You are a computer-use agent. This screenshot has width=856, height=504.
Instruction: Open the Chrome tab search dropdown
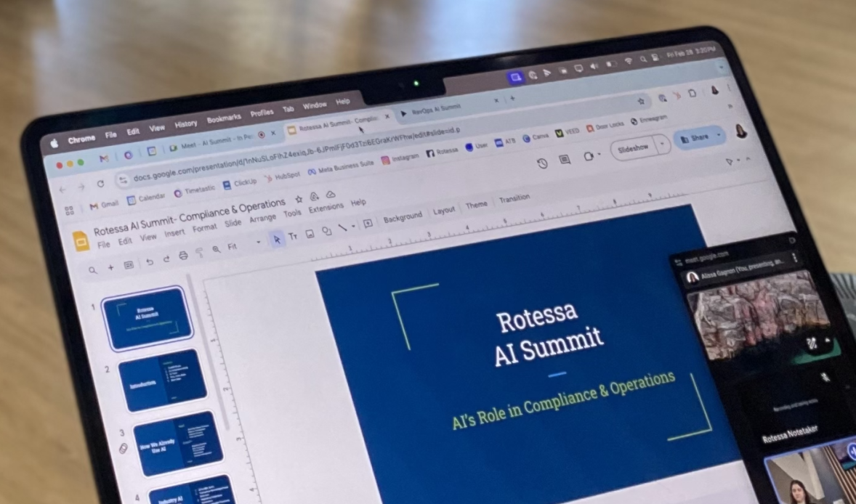click(722, 68)
